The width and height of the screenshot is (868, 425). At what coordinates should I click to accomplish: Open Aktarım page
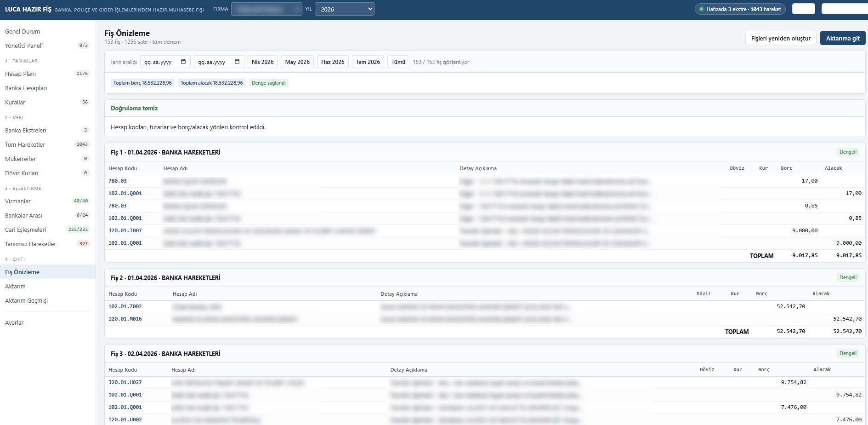click(x=48, y=286)
